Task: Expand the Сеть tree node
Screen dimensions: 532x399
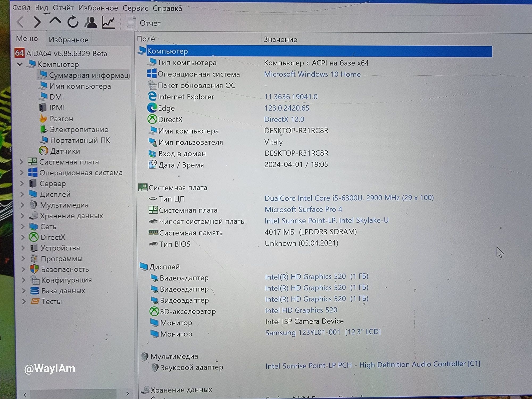Action: (x=23, y=226)
